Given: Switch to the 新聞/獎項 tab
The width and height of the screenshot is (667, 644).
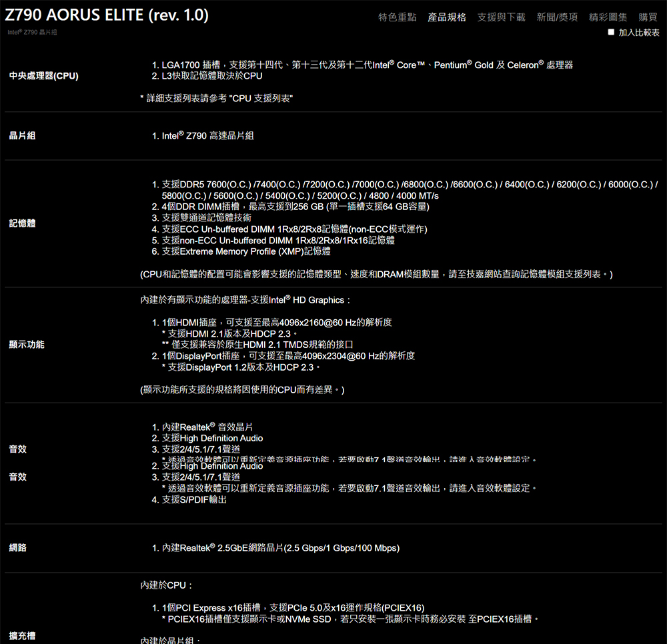Looking at the screenshot, I should [557, 17].
